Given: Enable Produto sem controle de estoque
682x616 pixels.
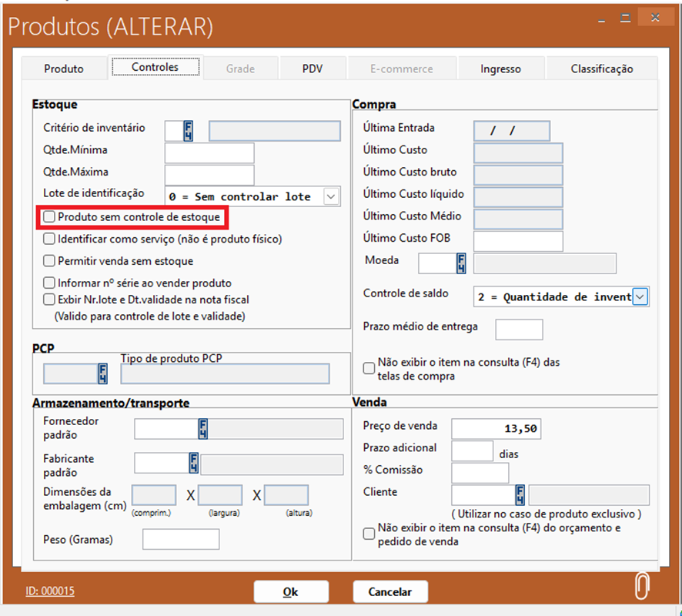Looking at the screenshot, I should point(50,218).
